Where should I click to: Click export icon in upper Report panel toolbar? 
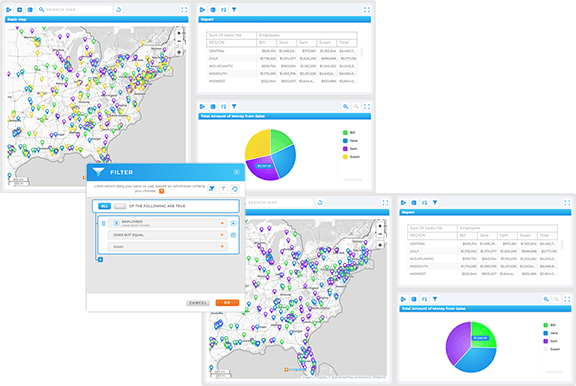point(202,10)
